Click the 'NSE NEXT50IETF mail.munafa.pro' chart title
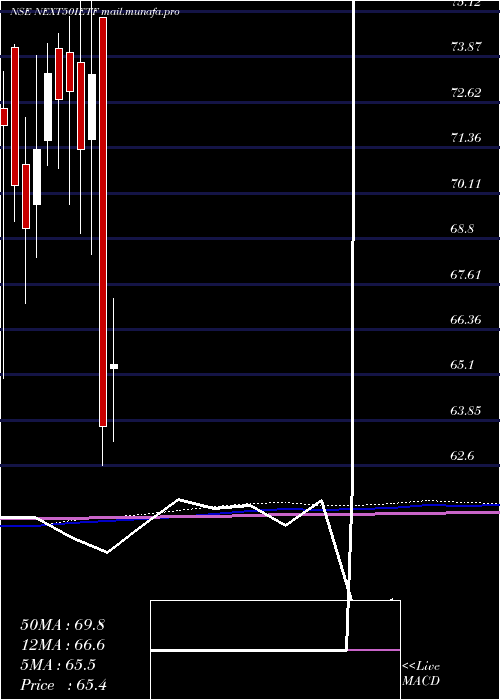The image size is (500, 700). (95, 12)
